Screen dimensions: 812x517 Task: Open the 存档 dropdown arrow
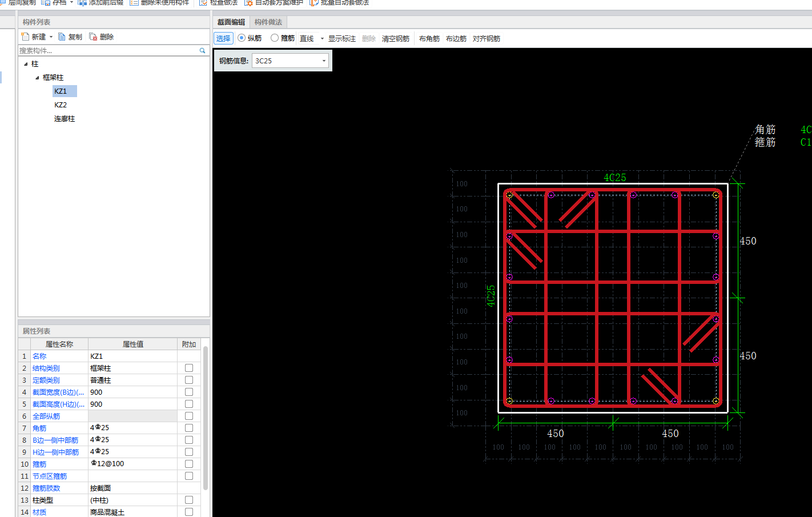click(x=71, y=2)
